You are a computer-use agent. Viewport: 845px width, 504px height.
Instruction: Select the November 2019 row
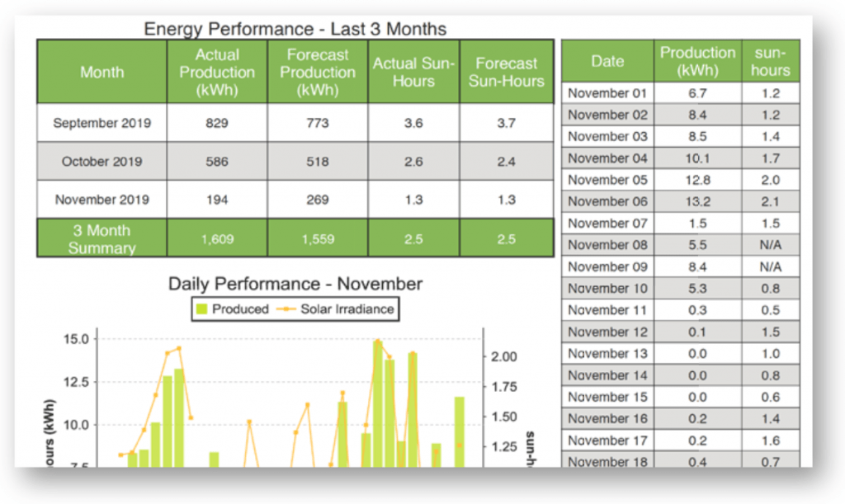coord(101,199)
